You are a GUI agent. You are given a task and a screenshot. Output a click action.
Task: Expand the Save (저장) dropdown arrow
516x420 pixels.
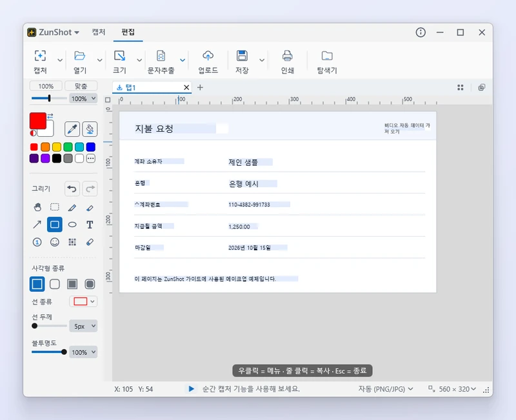(262, 60)
